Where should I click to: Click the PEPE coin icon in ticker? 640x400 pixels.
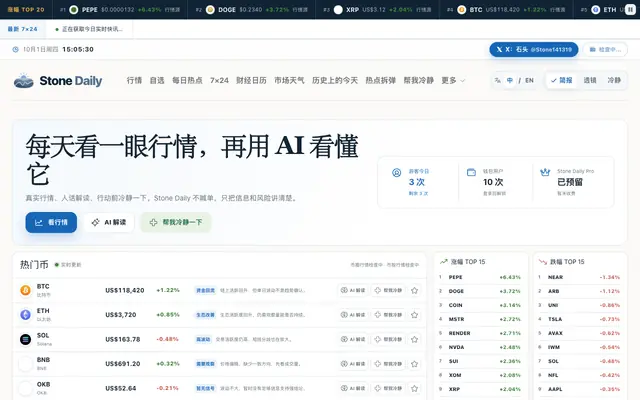73,9
